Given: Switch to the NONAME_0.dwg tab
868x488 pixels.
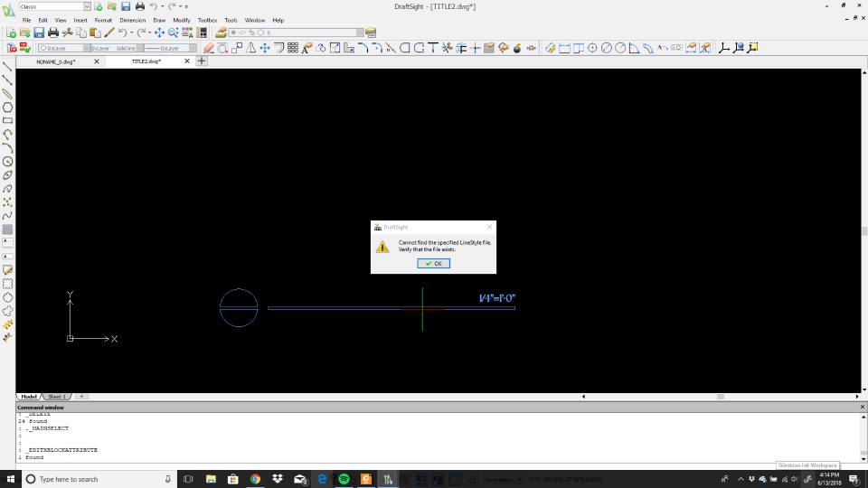Looking at the screenshot, I should coord(56,61).
